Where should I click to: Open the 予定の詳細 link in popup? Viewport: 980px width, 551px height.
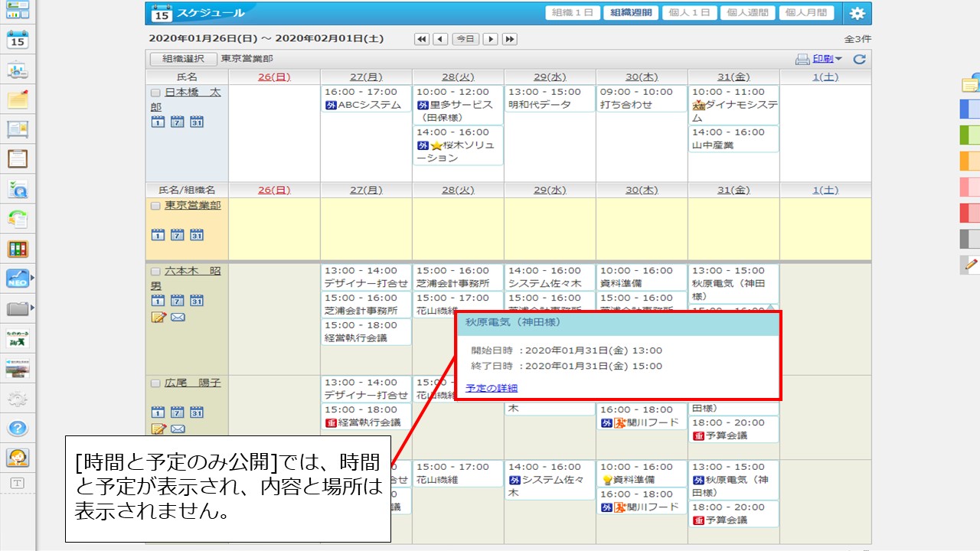(492, 388)
